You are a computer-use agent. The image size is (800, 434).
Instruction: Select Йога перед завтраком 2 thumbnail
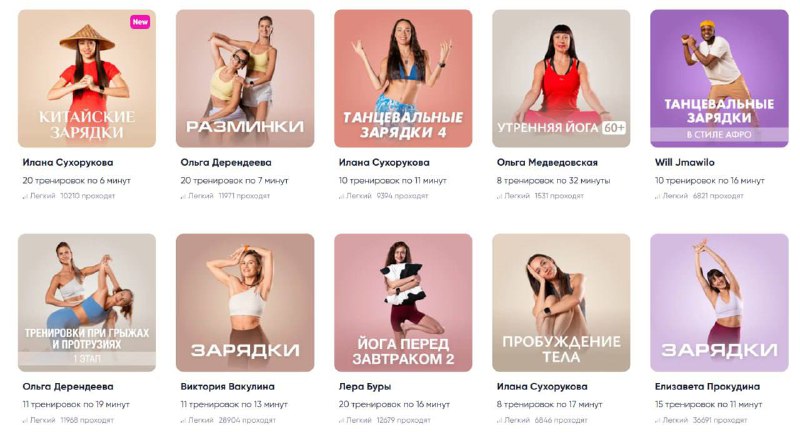(403, 303)
